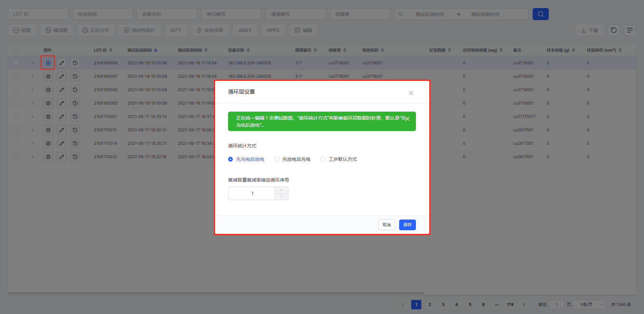Check the row checkbox for LOT 2106180008

16,63
